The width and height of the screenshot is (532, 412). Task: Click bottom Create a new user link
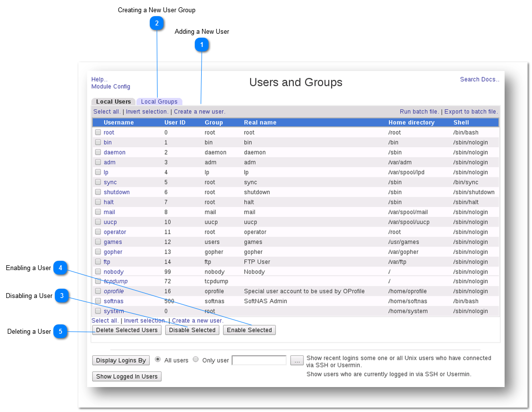pos(198,320)
